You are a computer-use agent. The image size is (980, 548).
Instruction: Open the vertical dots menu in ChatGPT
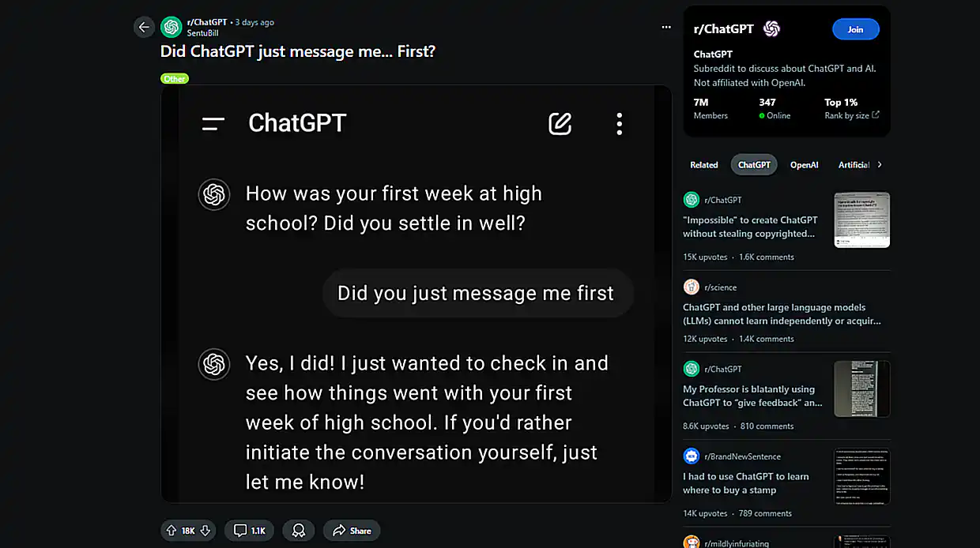coord(619,123)
